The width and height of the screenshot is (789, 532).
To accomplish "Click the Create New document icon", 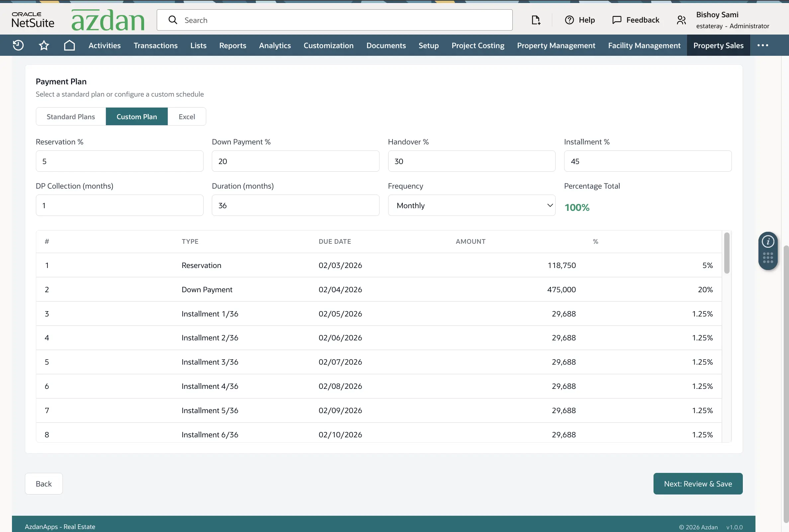I will pyautogui.click(x=536, y=20).
